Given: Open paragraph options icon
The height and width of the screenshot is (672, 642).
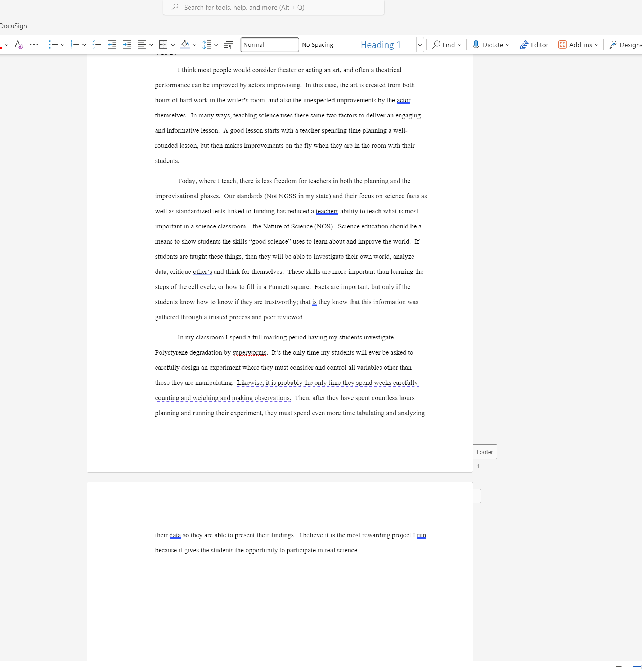Looking at the screenshot, I should [x=228, y=45].
